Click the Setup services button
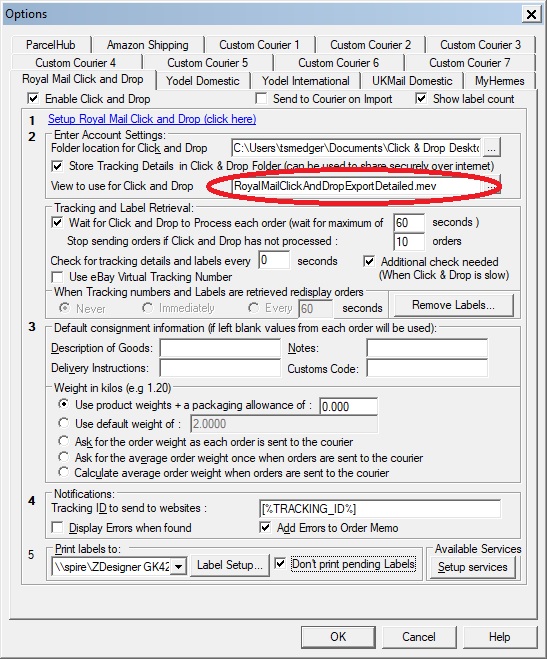This screenshot has height=659, width=547. 473,567
